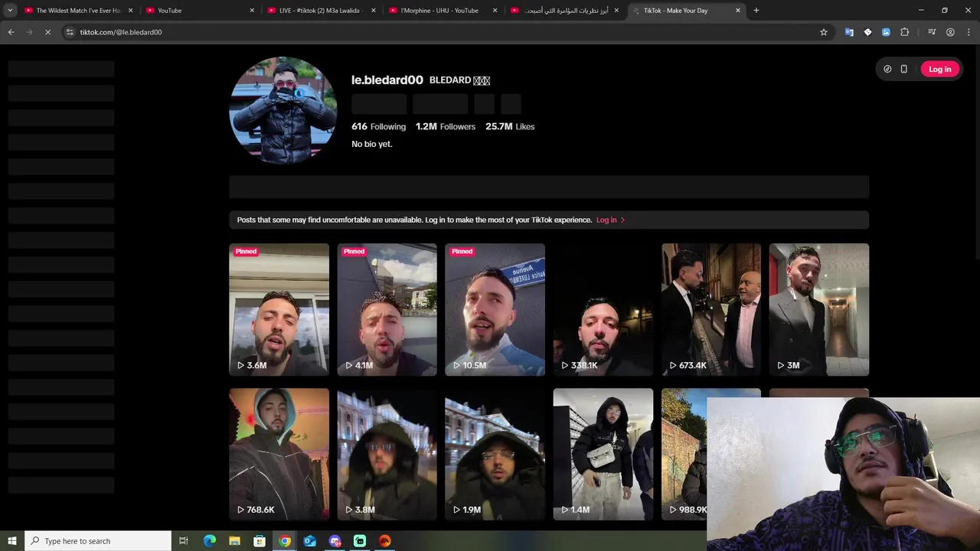Click the blue image extension icon
This screenshot has width=980, height=551.
pyautogui.click(x=886, y=32)
